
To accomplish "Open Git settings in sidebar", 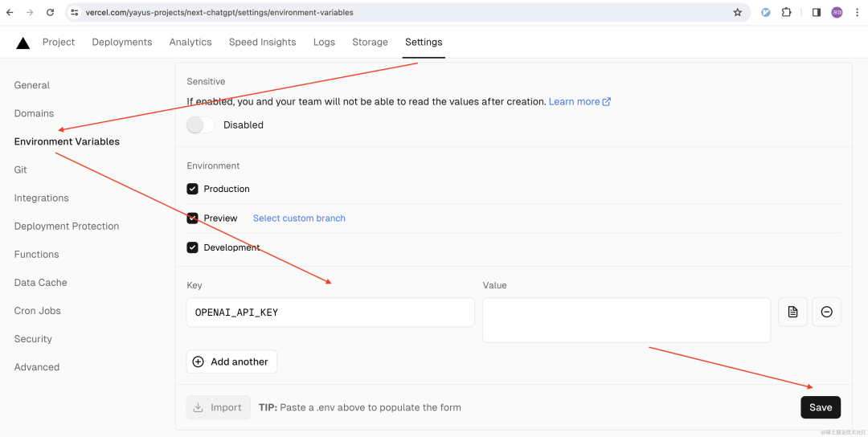I will pyautogui.click(x=20, y=169).
